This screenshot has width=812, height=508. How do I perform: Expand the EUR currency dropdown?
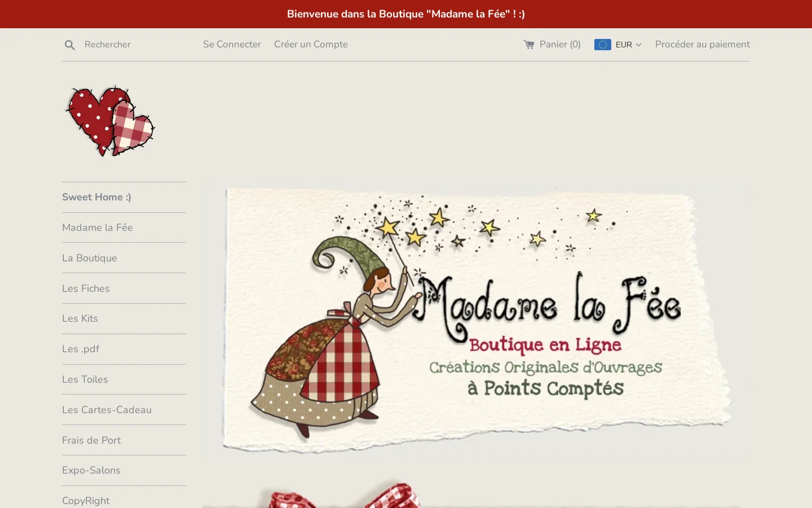[x=618, y=45]
